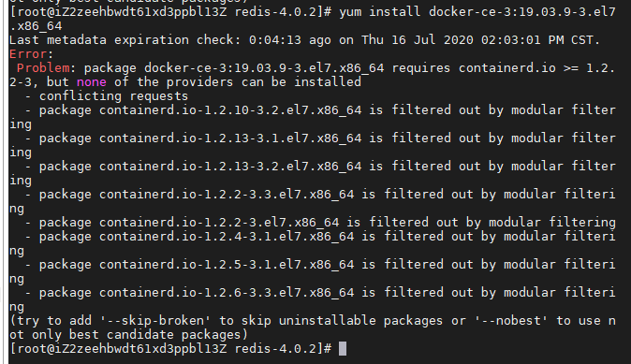Click package name containerd.io-1.2.13-3.1.el7.x86_64
Screen dimensions: 631x364
[230, 138]
